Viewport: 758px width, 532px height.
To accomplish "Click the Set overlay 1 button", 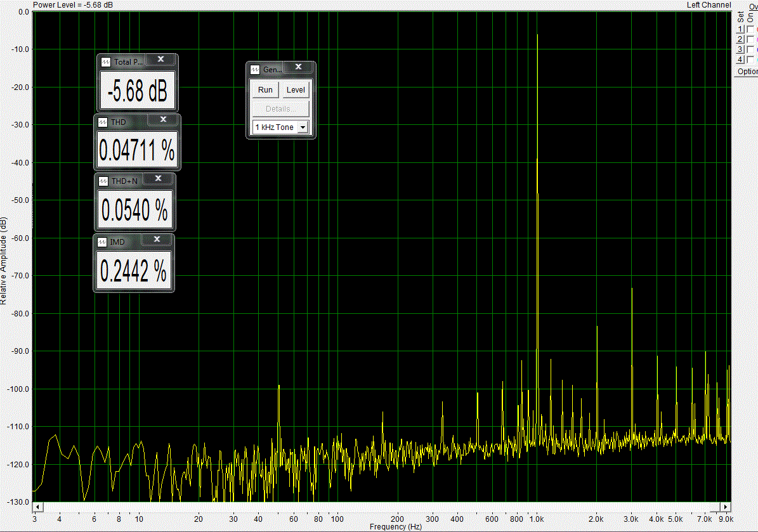I will coord(740,29).
